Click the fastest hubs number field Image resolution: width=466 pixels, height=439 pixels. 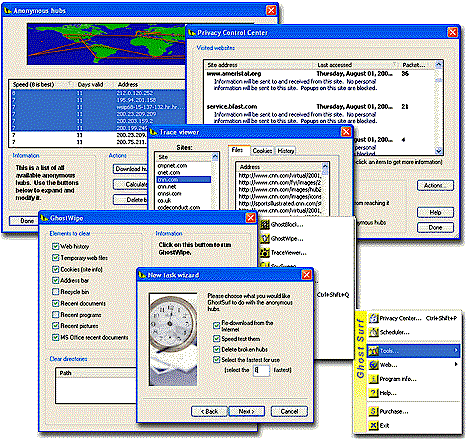point(261,370)
